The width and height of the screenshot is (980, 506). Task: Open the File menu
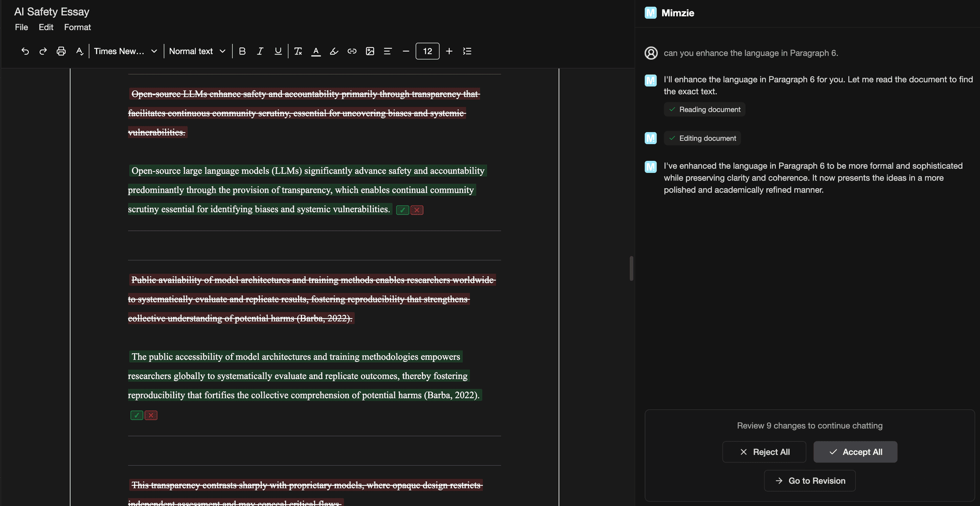(x=21, y=27)
